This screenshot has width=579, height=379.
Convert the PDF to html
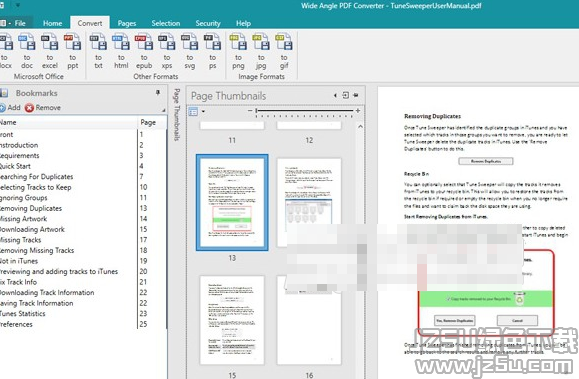tap(121, 51)
